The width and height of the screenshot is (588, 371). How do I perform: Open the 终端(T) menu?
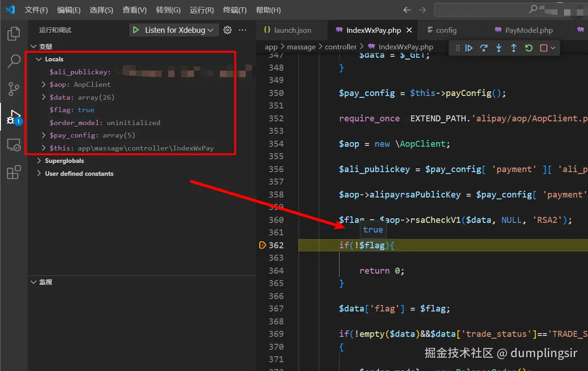click(235, 10)
